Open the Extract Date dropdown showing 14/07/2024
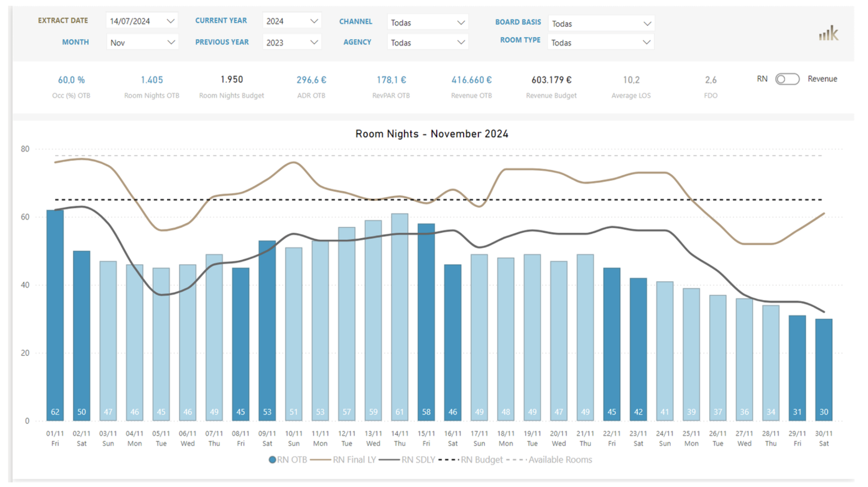 coord(142,21)
